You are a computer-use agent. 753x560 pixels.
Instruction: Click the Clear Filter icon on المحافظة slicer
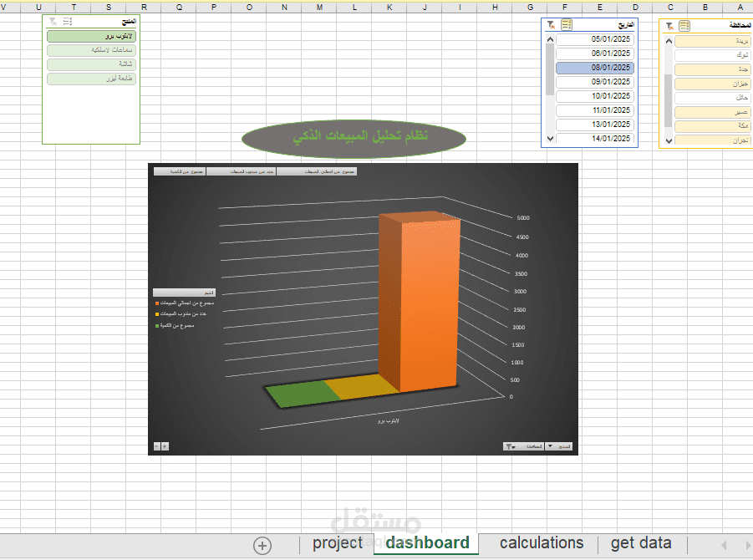point(669,26)
